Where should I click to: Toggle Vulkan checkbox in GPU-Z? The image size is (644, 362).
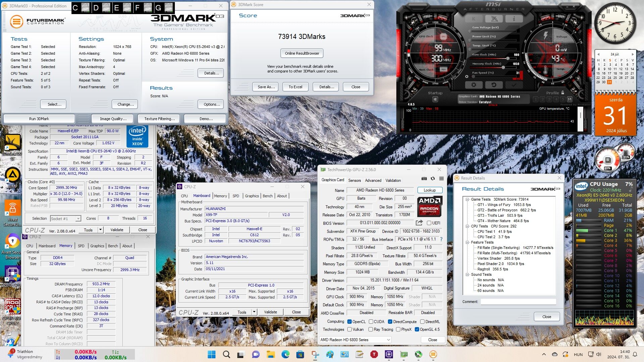(x=349, y=329)
